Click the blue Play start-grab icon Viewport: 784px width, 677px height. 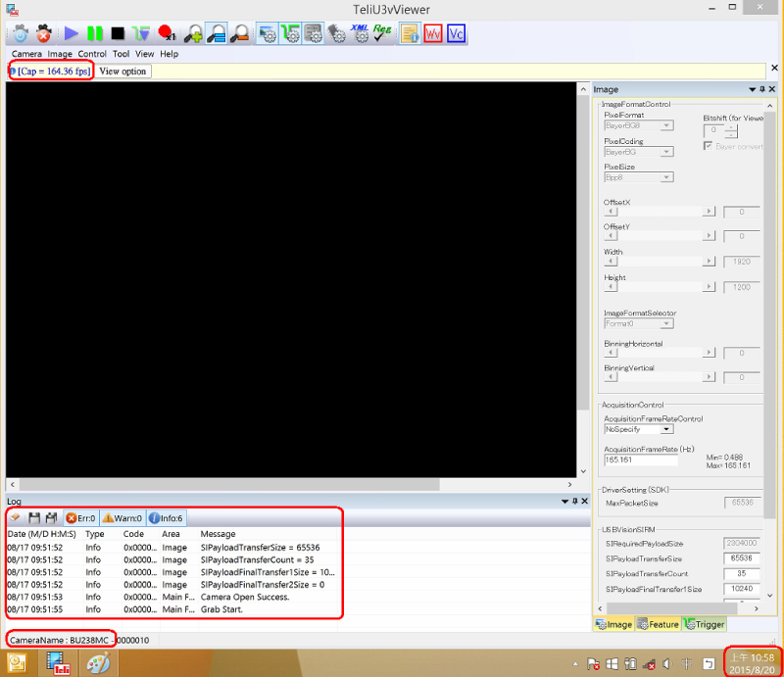pyautogui.click(x=71, y=33)
